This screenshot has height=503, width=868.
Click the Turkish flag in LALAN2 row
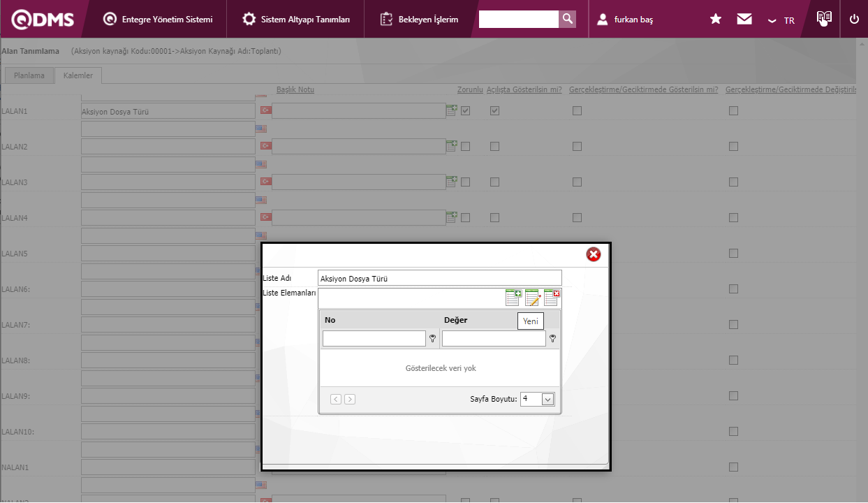[x=265, y=146]
